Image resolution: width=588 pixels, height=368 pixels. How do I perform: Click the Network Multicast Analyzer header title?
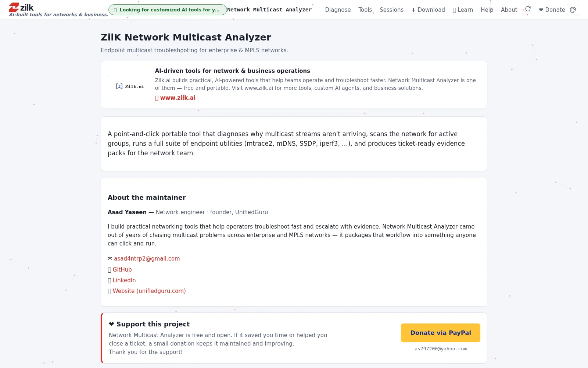(x=269, y=10)
